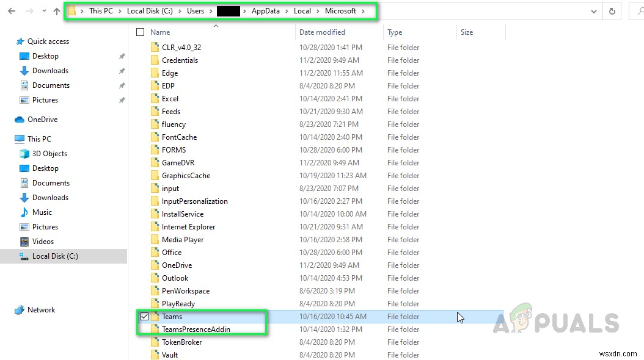
Task: Open Network in navigation pane
Action: pos(41,310)
